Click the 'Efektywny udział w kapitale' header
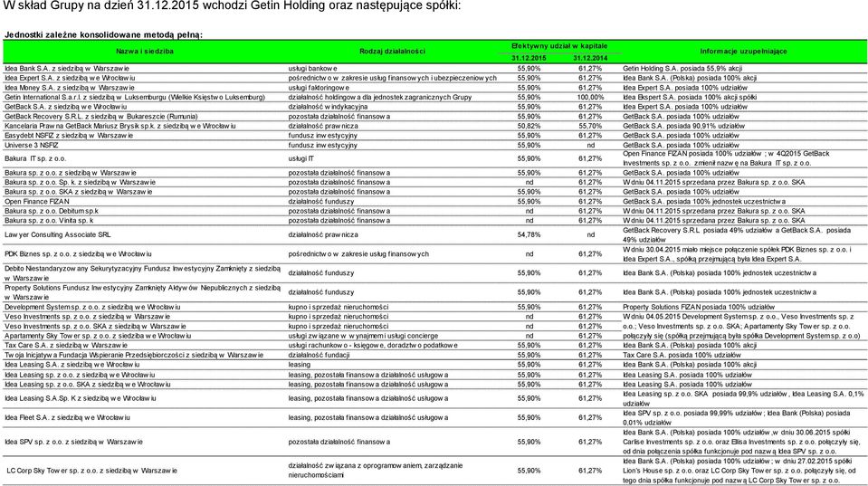Screen dimensions: 868x486 (559, 46)
